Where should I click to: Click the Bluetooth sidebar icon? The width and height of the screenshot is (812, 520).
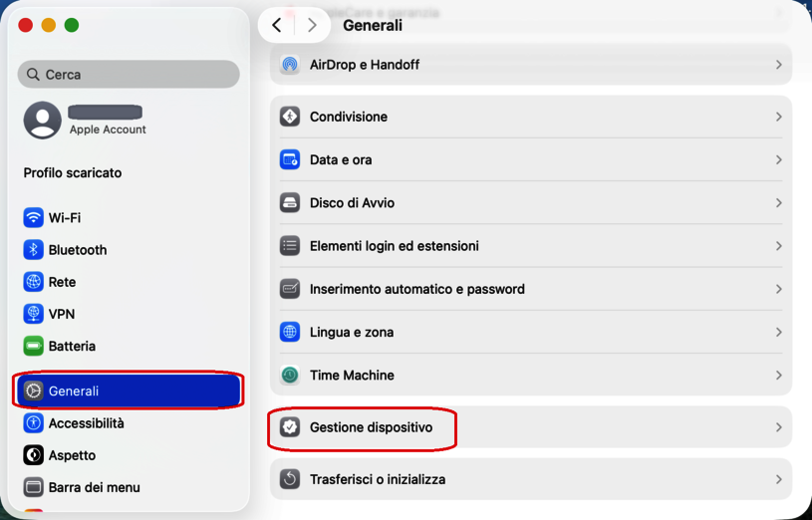coord(33,250)
